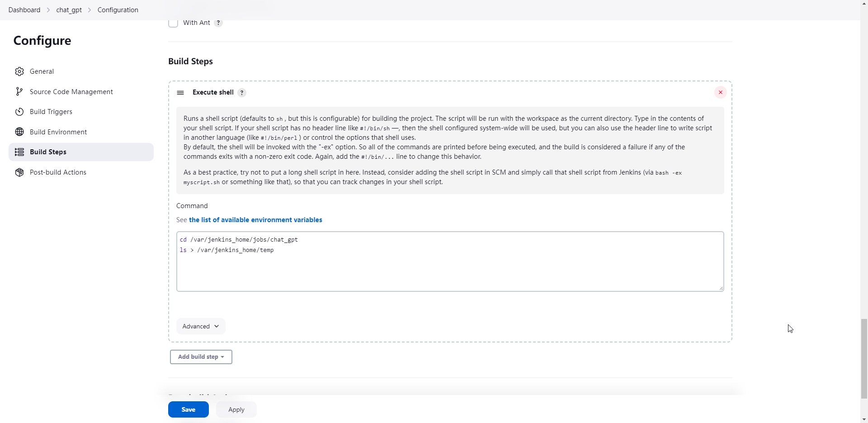
Task: Enable the With Ant checkbox
Action: [173, 23]
